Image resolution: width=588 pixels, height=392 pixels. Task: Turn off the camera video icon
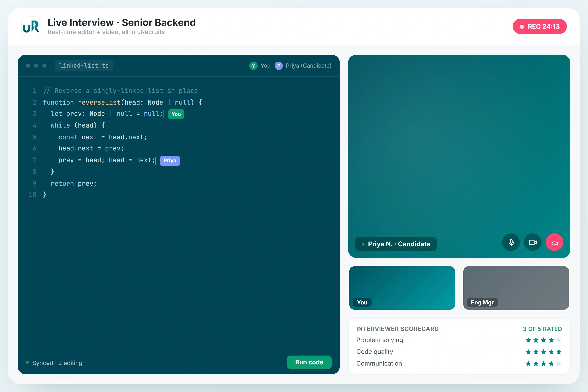(533, 242)
